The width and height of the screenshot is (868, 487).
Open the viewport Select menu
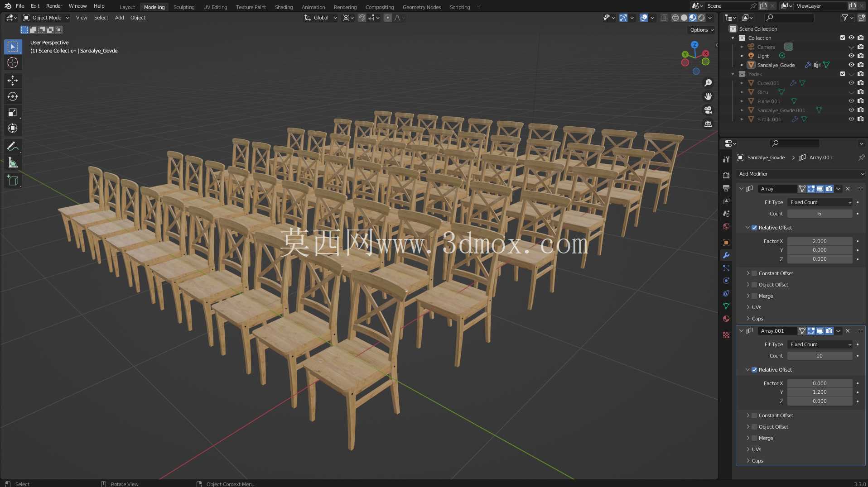pos(101,18)
